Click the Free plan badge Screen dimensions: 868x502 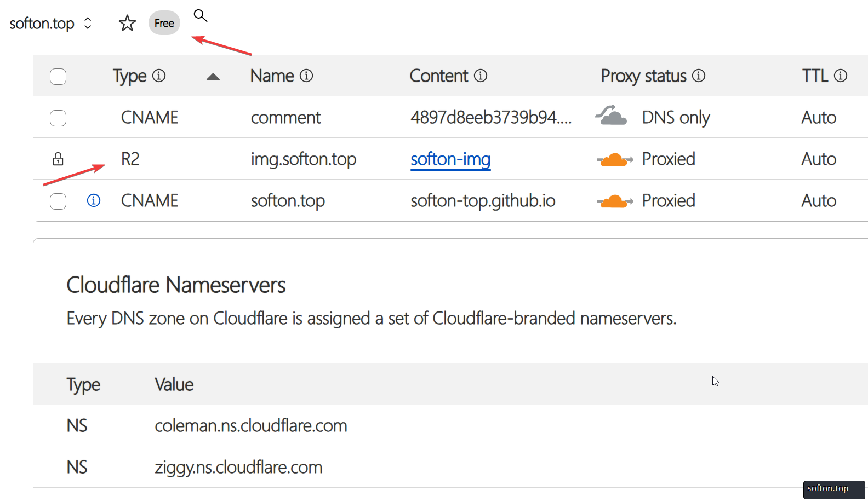point(164,23)
